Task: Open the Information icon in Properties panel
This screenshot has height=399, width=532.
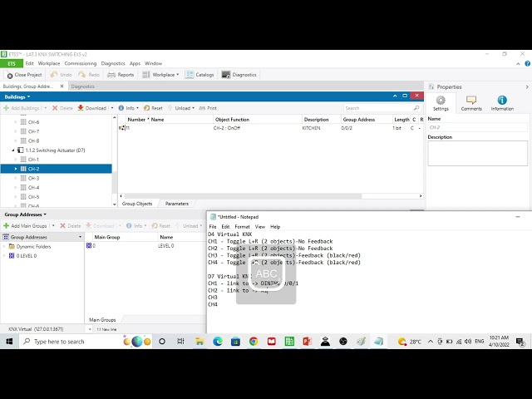Action: click(502, 101)
